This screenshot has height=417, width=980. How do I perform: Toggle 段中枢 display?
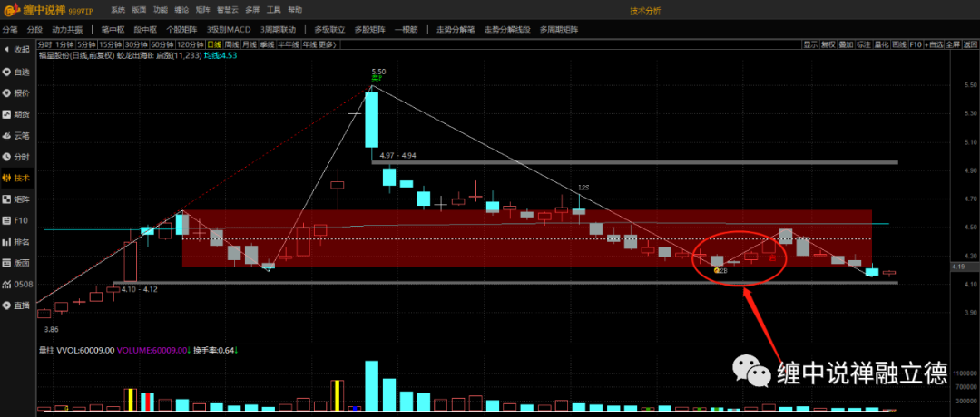pyautogui.click(x=145, y=29)
